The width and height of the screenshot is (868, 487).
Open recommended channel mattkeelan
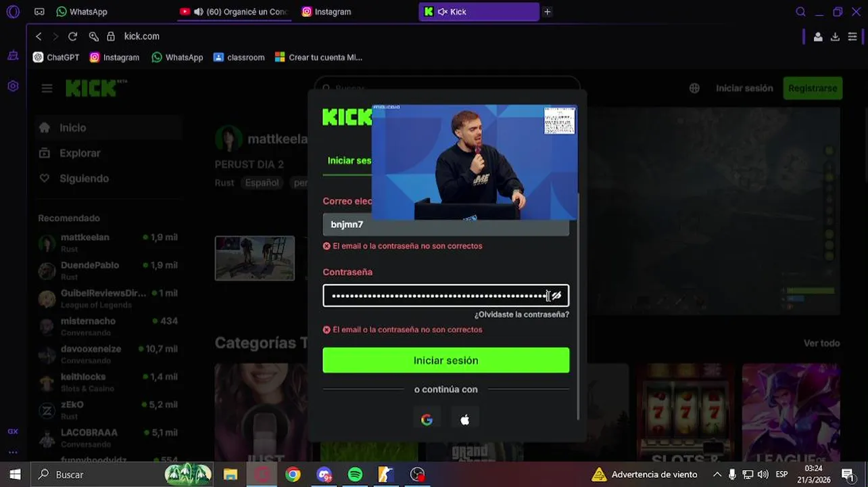coord(108,243)
